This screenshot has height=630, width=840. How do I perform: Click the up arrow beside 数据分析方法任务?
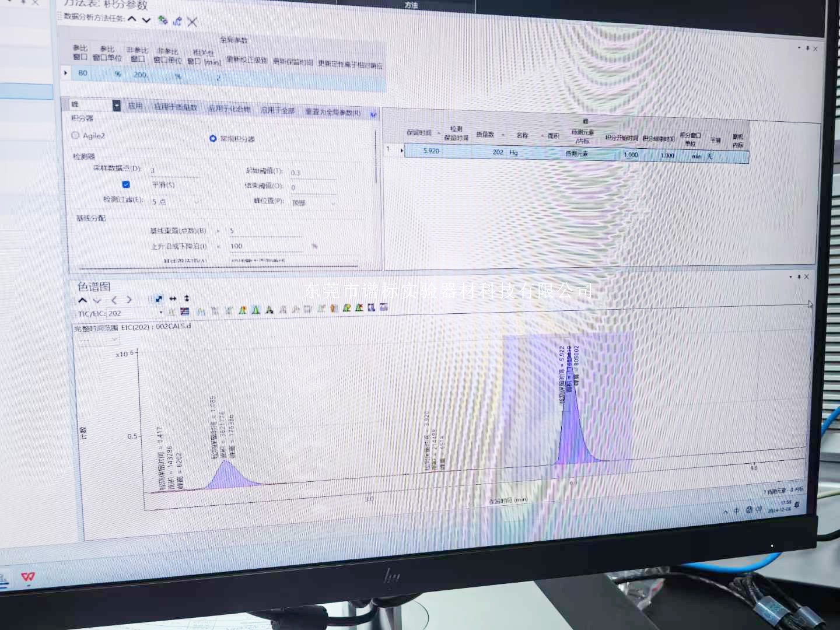click(132, 19)
